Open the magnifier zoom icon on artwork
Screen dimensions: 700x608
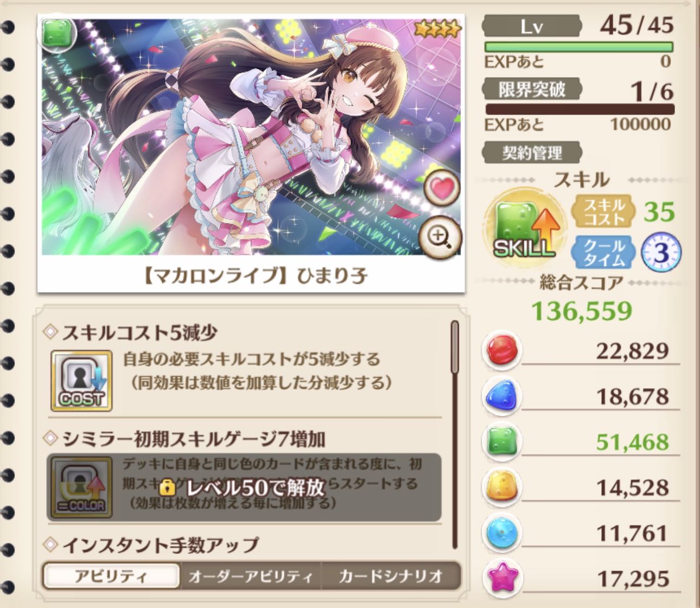pyautogui.click(x=441, y=238)
